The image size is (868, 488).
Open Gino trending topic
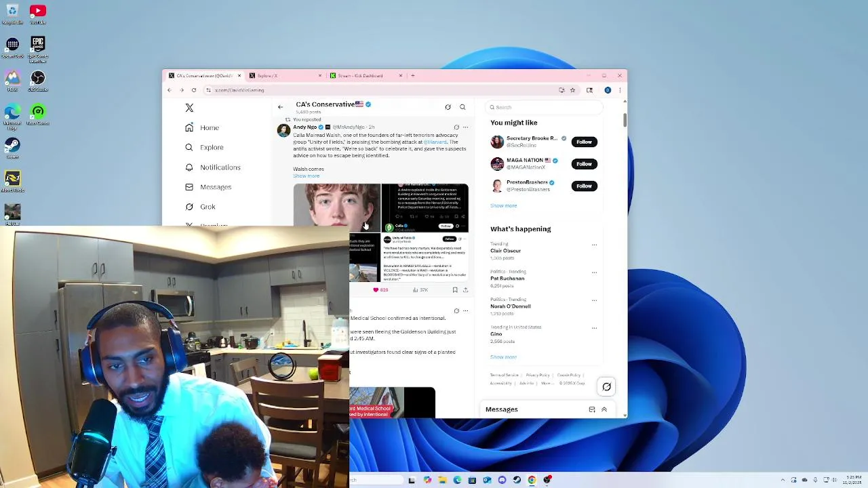[x=496, y=334]
